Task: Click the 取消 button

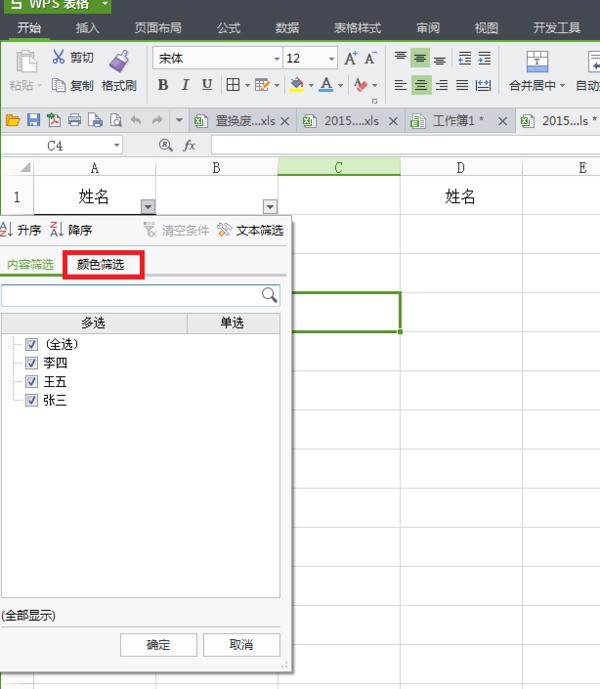Action: click(241, 645)
